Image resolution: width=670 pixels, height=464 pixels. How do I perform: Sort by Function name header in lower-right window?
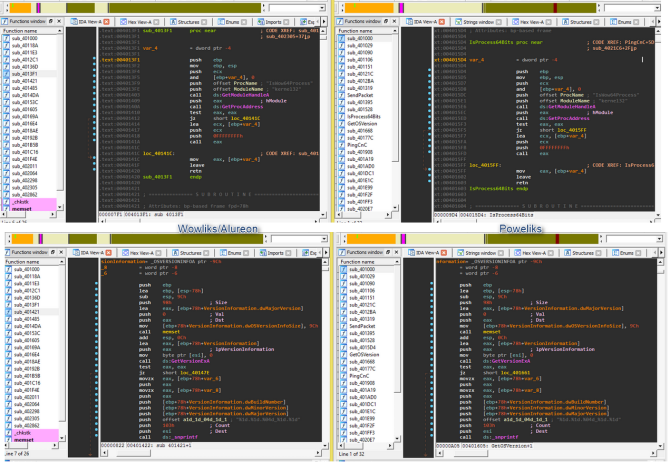pyautogui.click(x=366, y=261)
